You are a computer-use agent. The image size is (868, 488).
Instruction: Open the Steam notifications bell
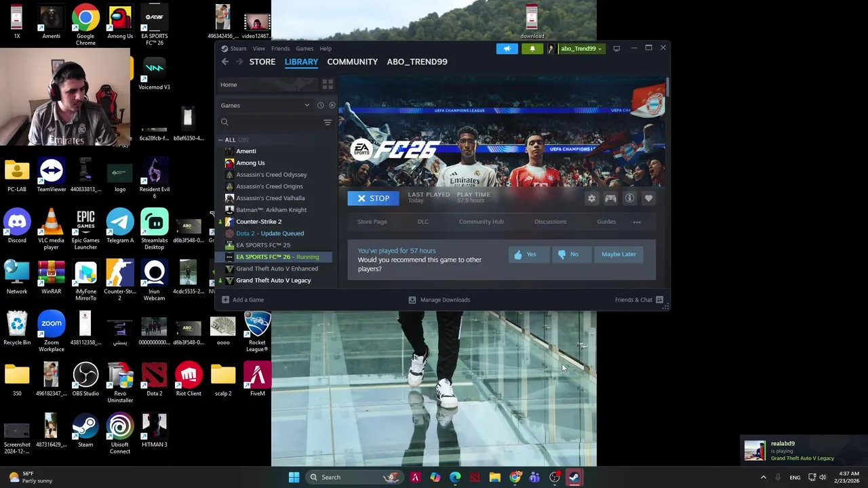pyautogui.click(x=532, y=48)
